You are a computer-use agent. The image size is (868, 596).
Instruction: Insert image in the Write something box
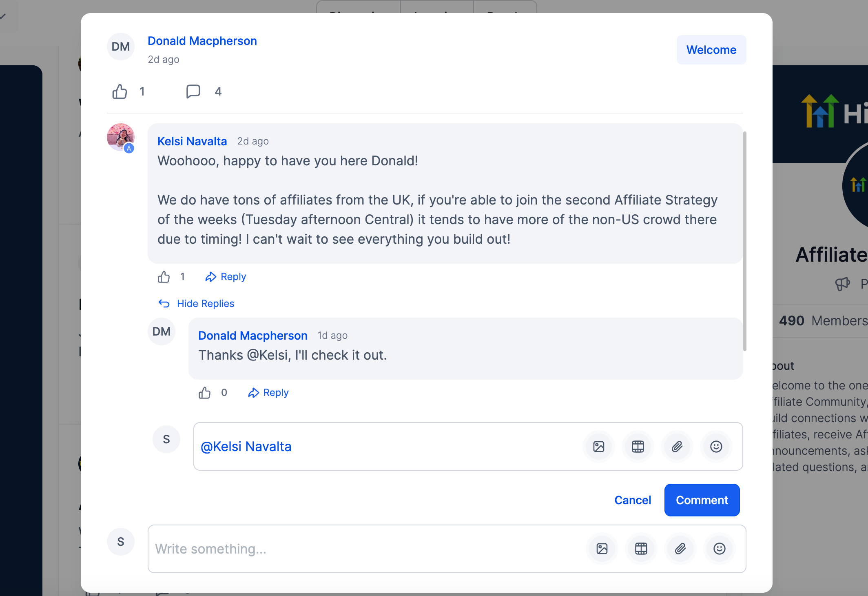[x=602, y=549]
